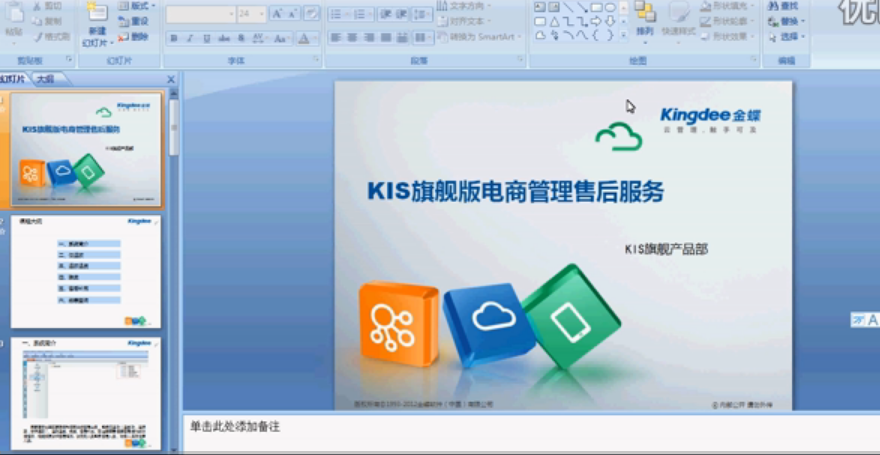This screenshot has width=880, height=455.
Task: Open the Drawing (绘图) format dialog launcher
Action: click(754, 59)
